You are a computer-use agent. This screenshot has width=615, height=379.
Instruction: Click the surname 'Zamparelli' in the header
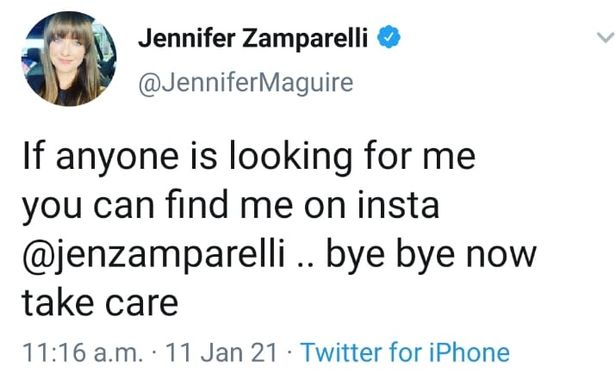305,39
